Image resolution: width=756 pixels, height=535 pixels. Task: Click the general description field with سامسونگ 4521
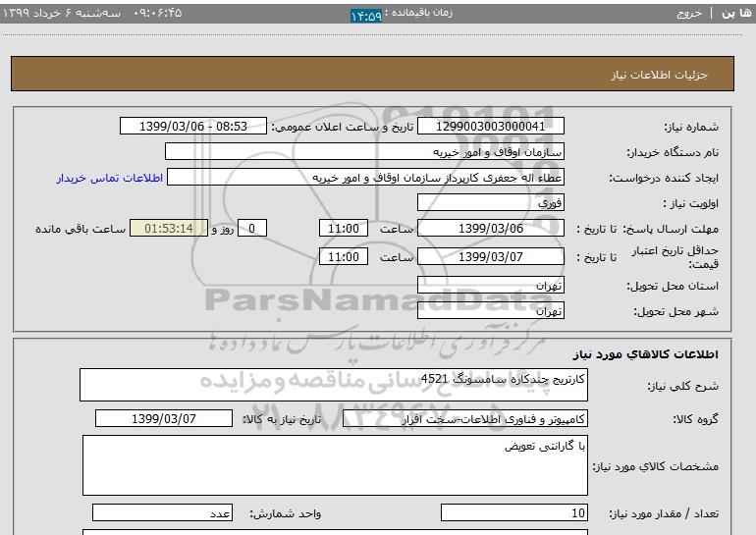pyautogui.click(x=334, y=385)
